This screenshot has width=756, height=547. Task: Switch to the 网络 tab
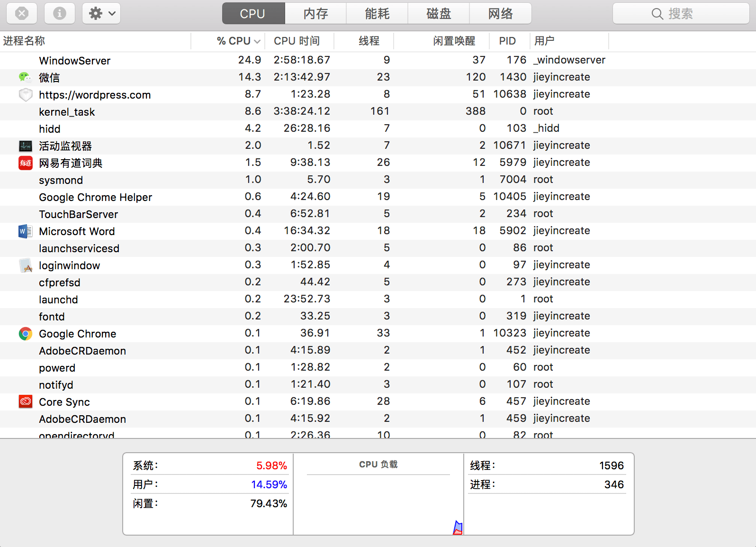[x=501, y=13]
